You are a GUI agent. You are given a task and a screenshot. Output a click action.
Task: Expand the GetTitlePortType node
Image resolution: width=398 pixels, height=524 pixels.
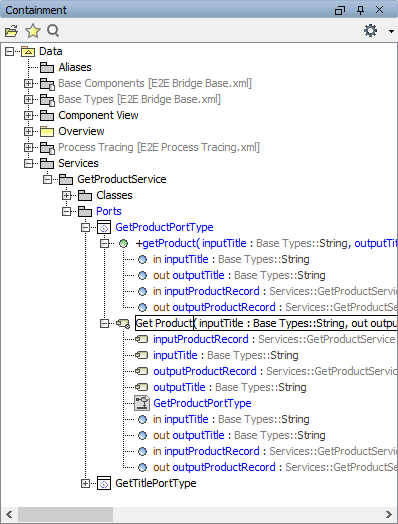pyautogui.click(x=86, y=483)
